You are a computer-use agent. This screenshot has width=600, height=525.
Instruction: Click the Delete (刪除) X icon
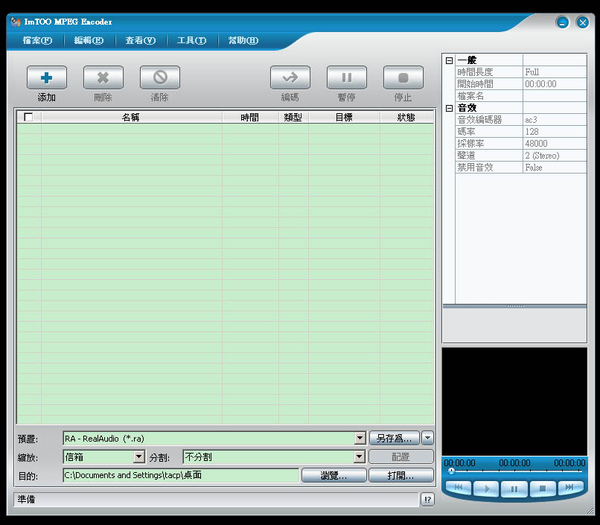coord(103,77)
